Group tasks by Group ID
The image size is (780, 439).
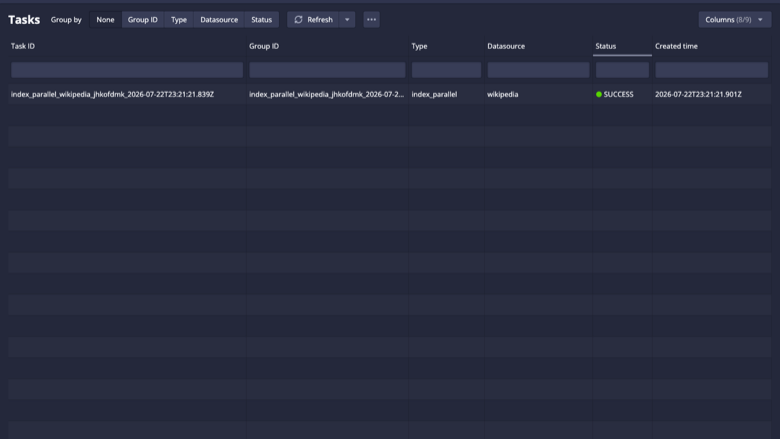(x=143, y=19)
